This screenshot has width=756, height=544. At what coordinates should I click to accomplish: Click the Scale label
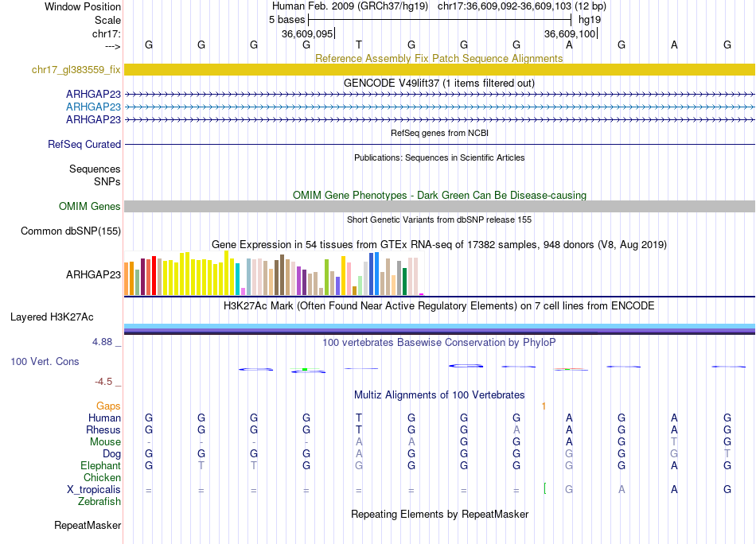[x=107, y=20]
